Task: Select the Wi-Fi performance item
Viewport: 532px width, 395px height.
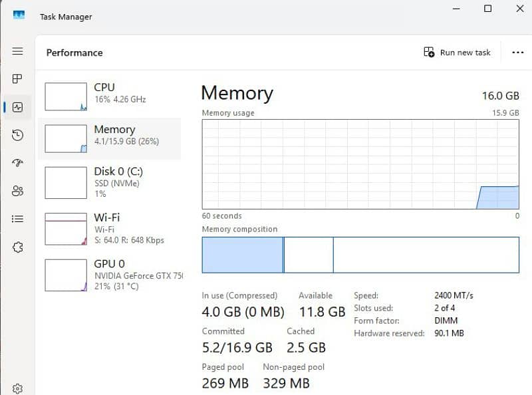Action: [109, 229]
